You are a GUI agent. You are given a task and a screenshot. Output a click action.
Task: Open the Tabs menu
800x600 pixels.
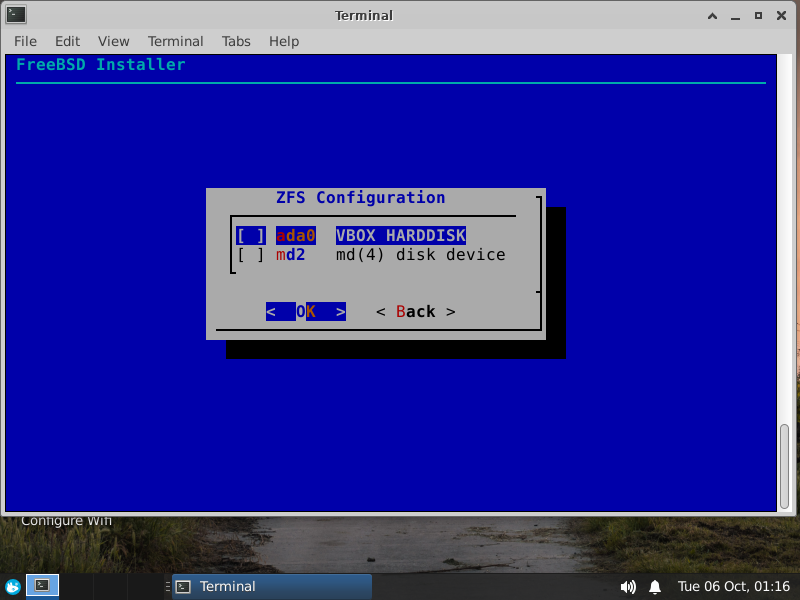pyautogui.click(x=236, y=41)
